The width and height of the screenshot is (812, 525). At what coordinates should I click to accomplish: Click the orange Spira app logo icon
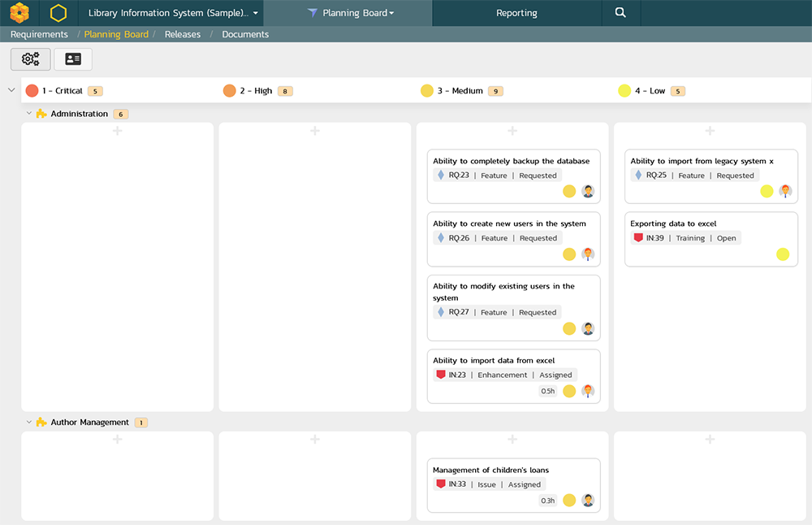[19, 13]
